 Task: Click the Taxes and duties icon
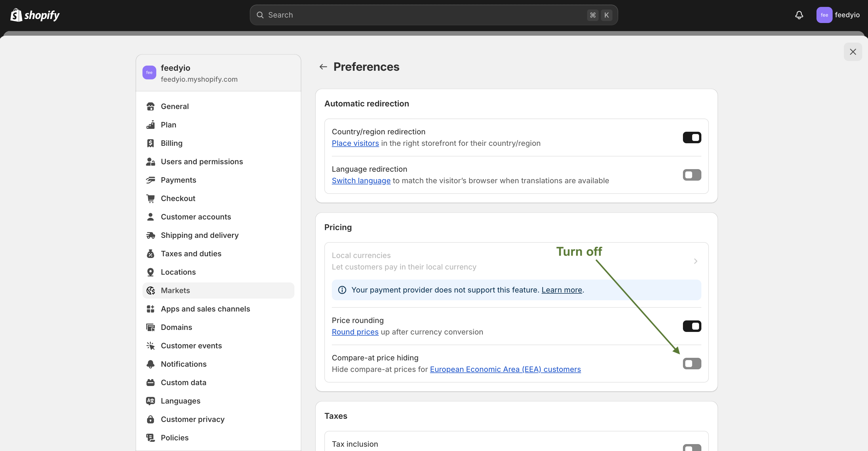[150, 254]
